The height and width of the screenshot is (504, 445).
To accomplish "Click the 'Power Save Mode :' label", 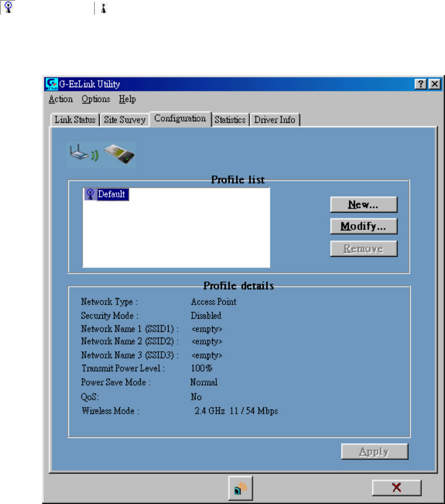I will 116,382.
